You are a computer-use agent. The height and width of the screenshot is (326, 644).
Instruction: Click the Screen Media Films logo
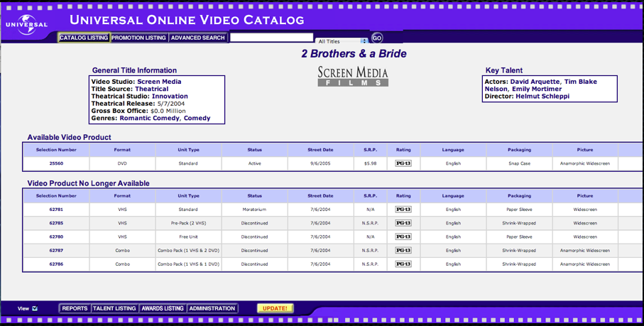[x=353, y=76]
